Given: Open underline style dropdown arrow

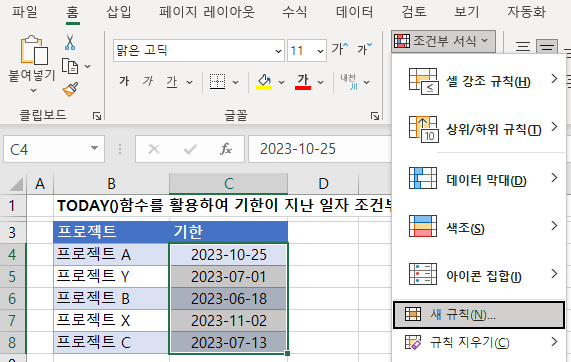Looking at the screenshot, I should [190, 82].
